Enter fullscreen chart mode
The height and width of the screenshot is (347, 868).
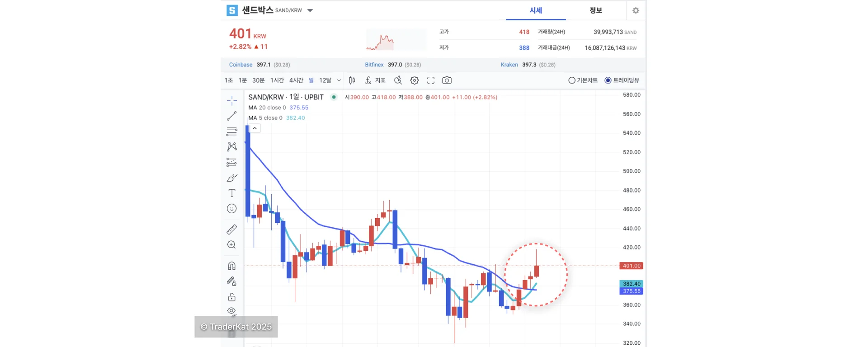coord(431,80)
